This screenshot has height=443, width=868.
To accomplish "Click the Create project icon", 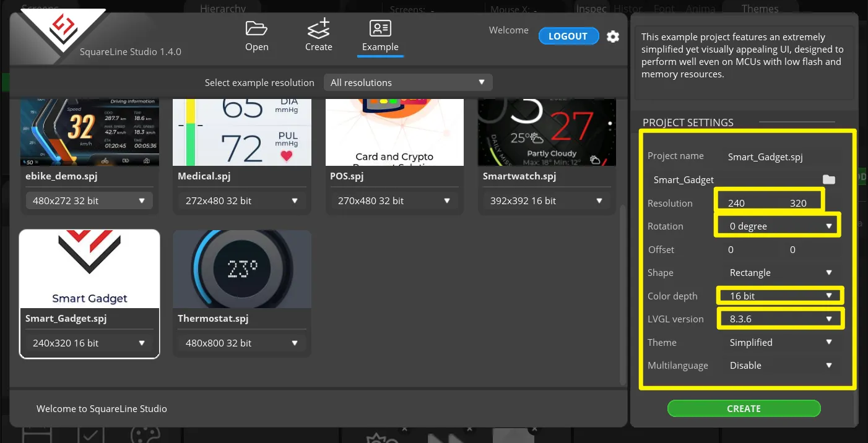I will coord(319,29).
